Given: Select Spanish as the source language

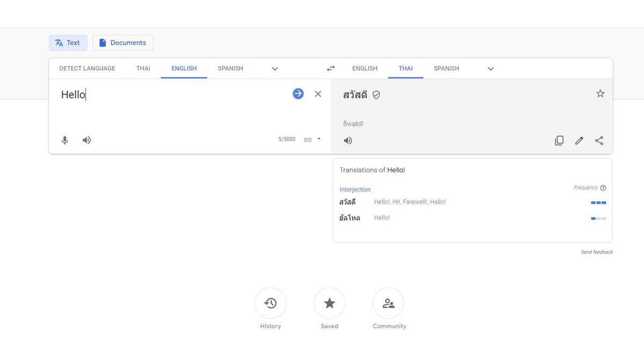Looking at the screenshot, I should 230,68.
